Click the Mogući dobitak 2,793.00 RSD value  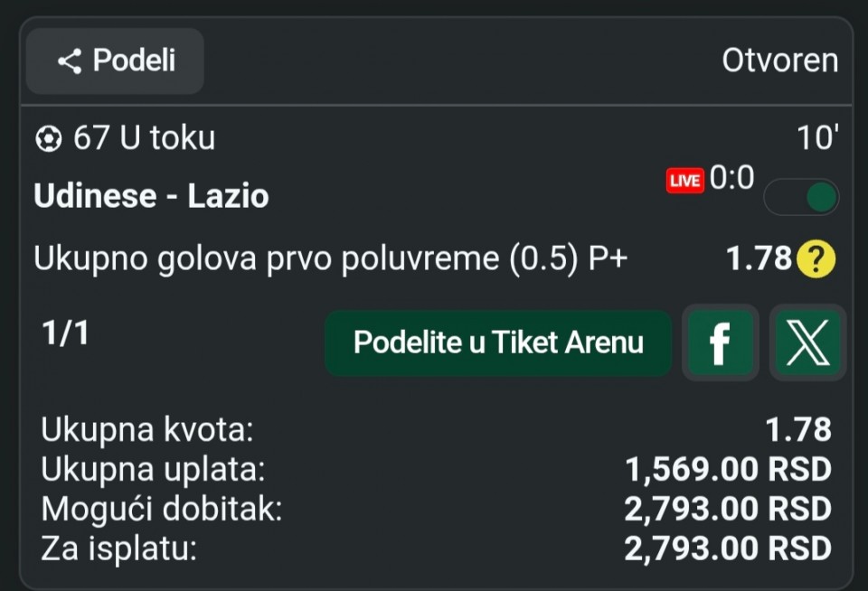pyautogui.click(x=728, y=509)
